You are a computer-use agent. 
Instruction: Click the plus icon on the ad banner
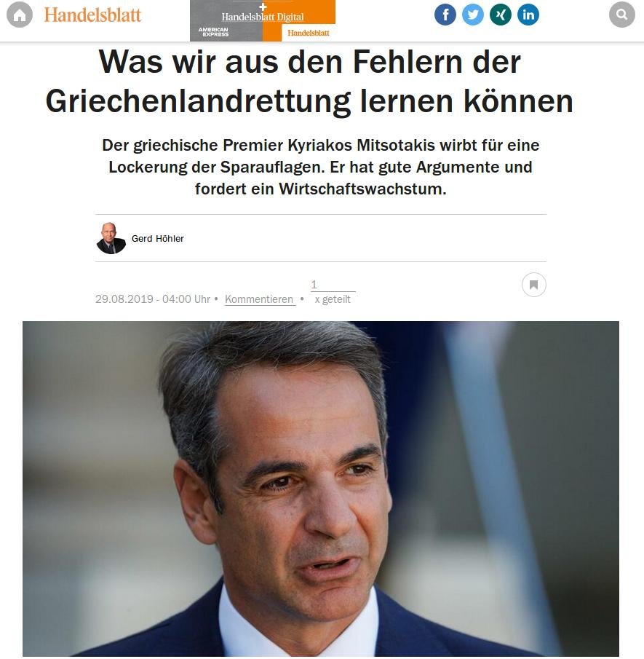[263, 7]
